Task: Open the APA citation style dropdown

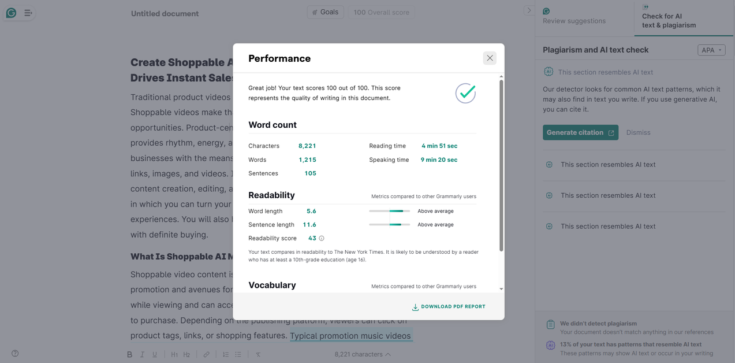Action: tap(711, 50)
